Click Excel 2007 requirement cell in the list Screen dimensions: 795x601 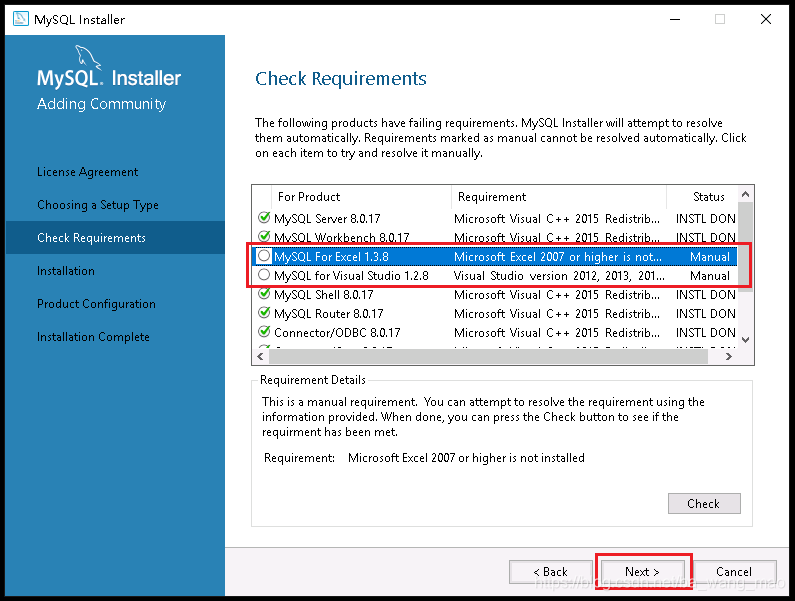tap(558, 257)
